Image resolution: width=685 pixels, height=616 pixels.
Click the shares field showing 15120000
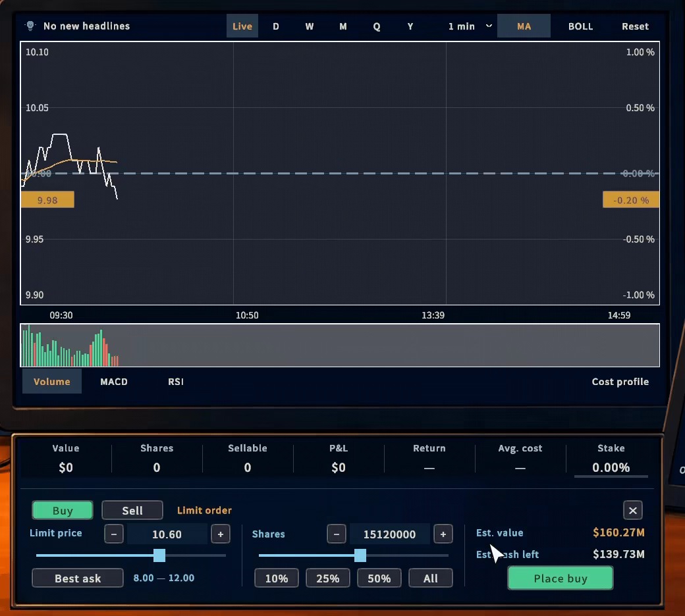[x=390, y=534]
